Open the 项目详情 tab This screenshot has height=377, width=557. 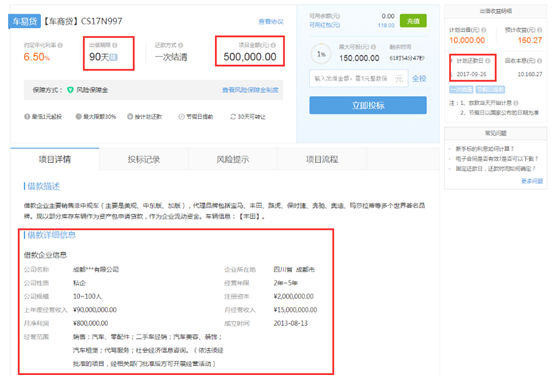tap(55, 160)
